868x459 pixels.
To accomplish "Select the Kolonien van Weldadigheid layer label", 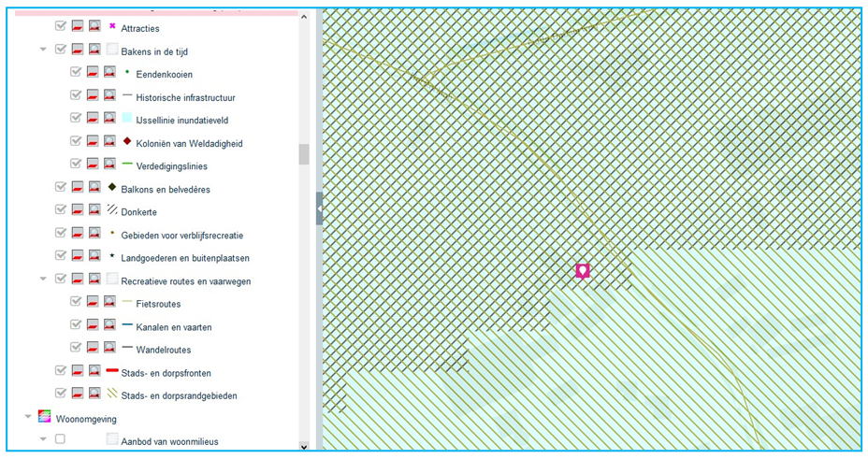I will (x=189, y=144).
